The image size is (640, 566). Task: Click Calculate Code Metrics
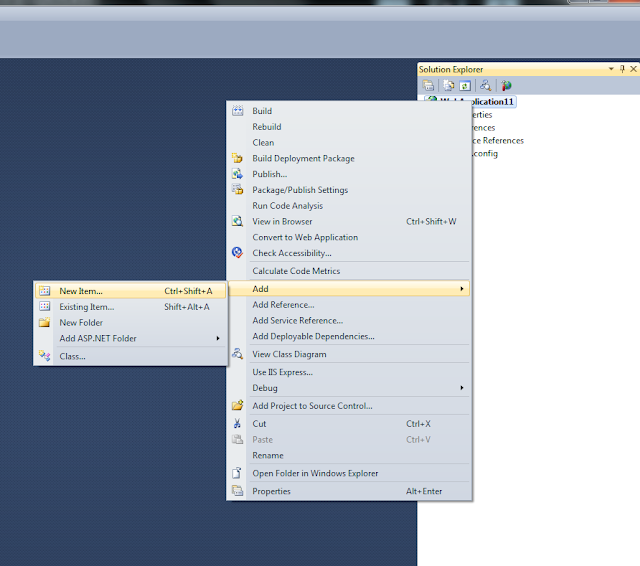(x=349, y=271)
